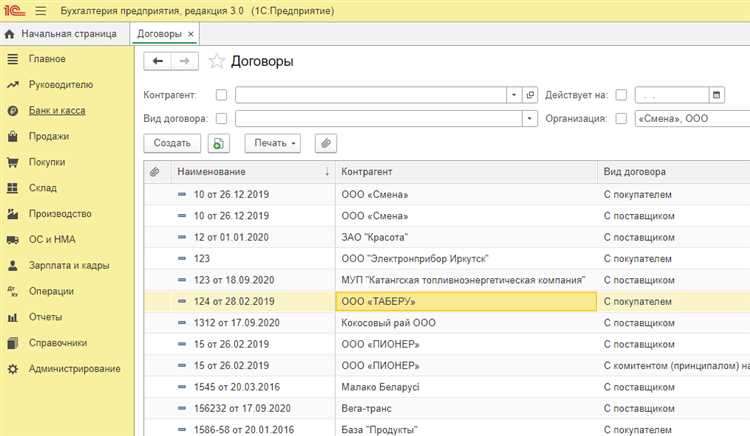
Task: Switch to the Начальная страница tab
Action: (x=65, y=34)
